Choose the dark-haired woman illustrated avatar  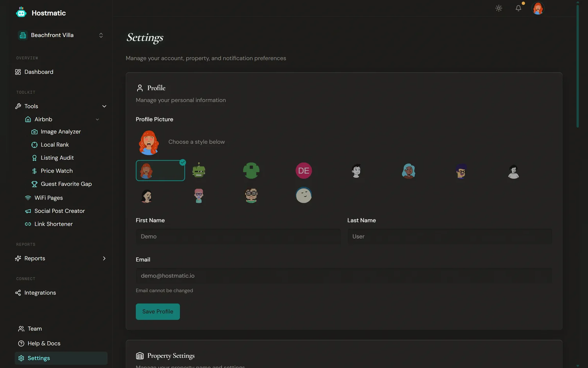coord(146,195)
